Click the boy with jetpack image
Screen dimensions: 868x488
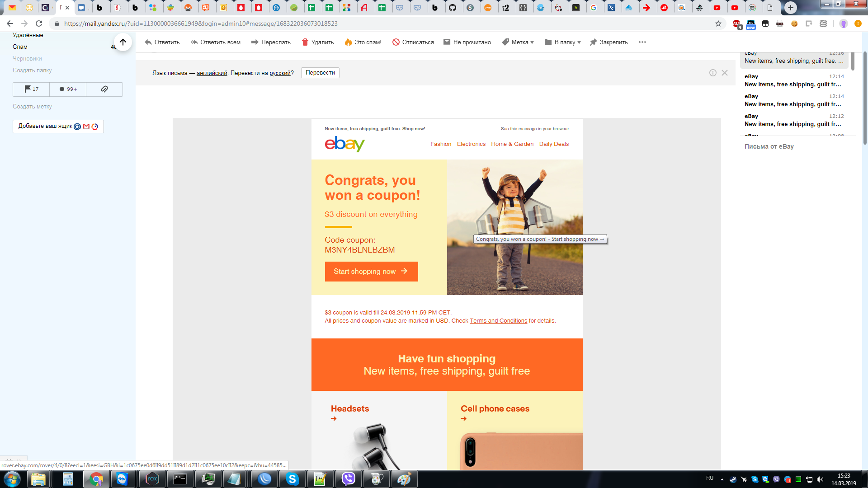(515, 227)
